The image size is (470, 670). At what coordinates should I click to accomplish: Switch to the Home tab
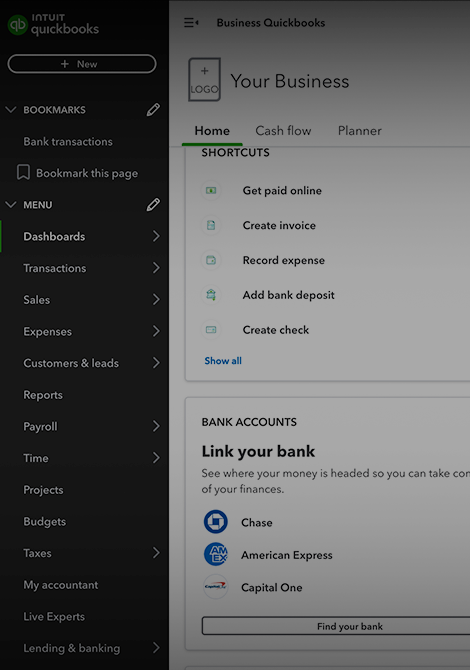tap(212, 131)
